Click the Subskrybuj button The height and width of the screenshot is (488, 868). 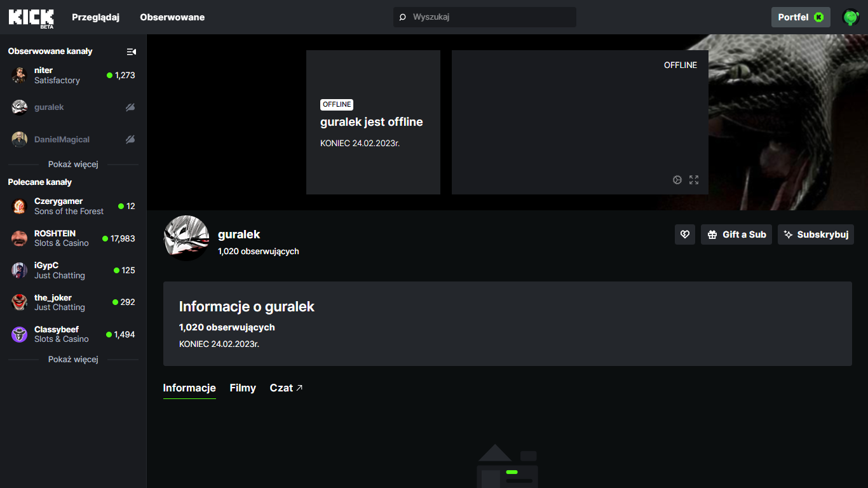[816, 234]
